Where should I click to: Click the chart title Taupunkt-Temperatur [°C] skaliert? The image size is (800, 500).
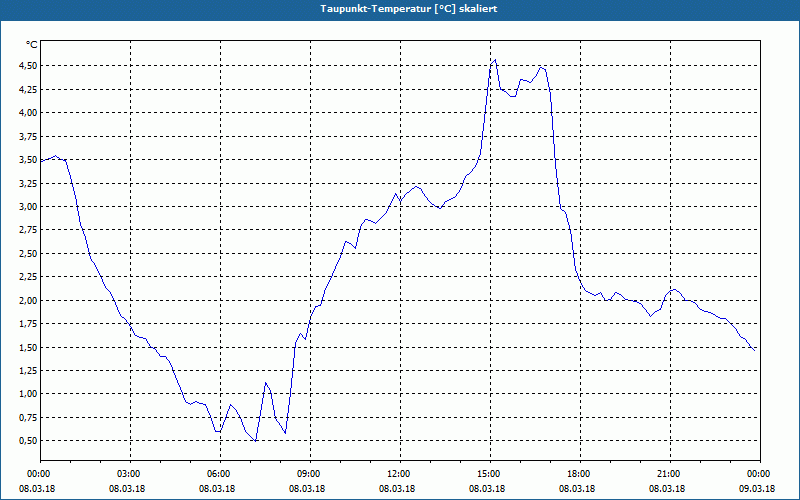point(409,9)
